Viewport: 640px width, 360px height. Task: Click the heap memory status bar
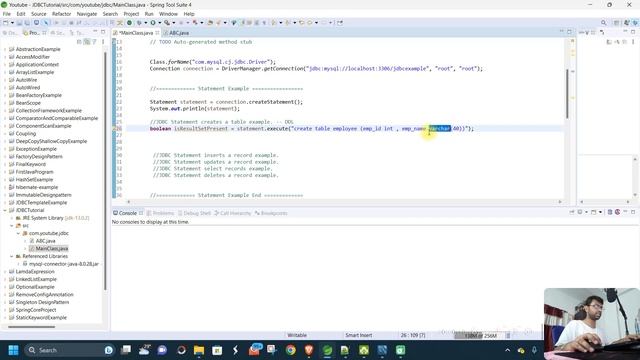[x=480, y=336]
